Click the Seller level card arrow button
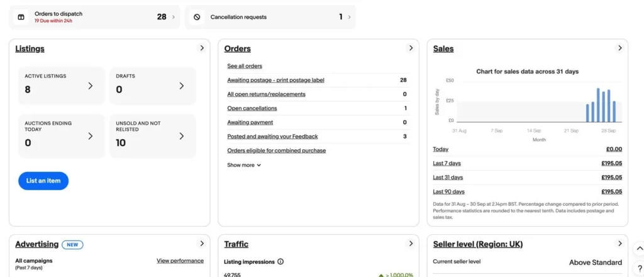The height and width of the screenshot is (277, 644). (x=619, y=243)
